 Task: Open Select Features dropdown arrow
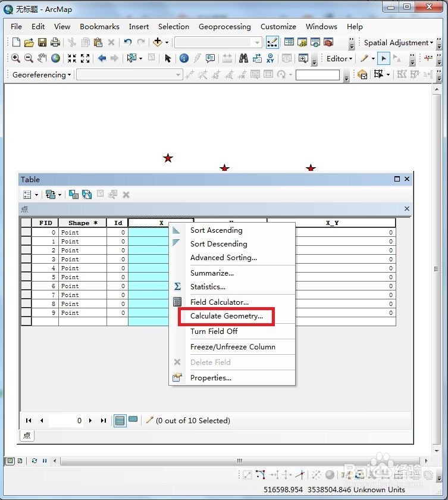coord(140,58)
